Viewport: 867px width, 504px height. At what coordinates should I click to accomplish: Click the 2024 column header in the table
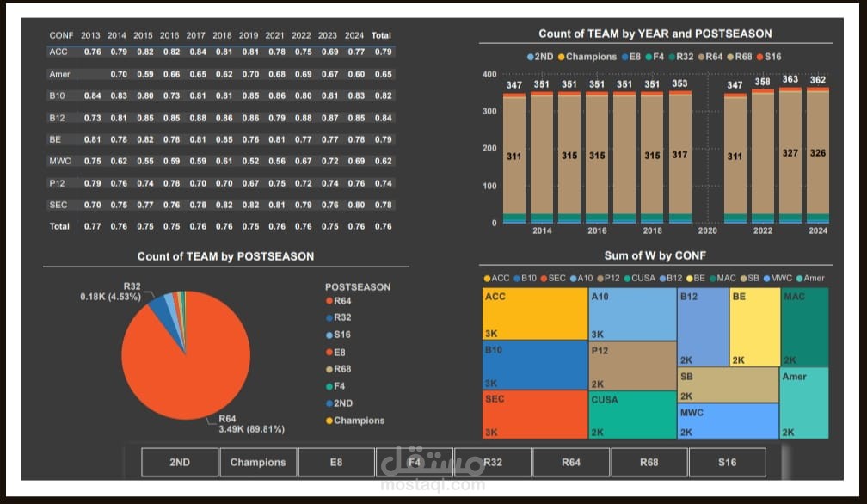[x=354, y=35]
